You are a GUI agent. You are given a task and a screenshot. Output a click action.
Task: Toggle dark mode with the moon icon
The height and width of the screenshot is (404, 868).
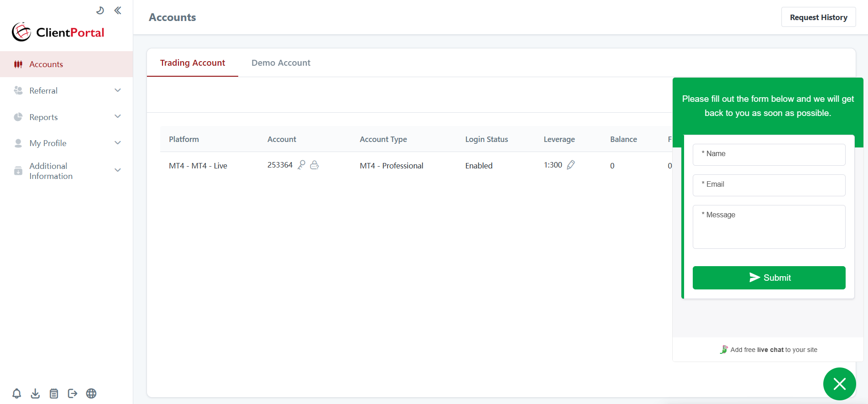100,10
